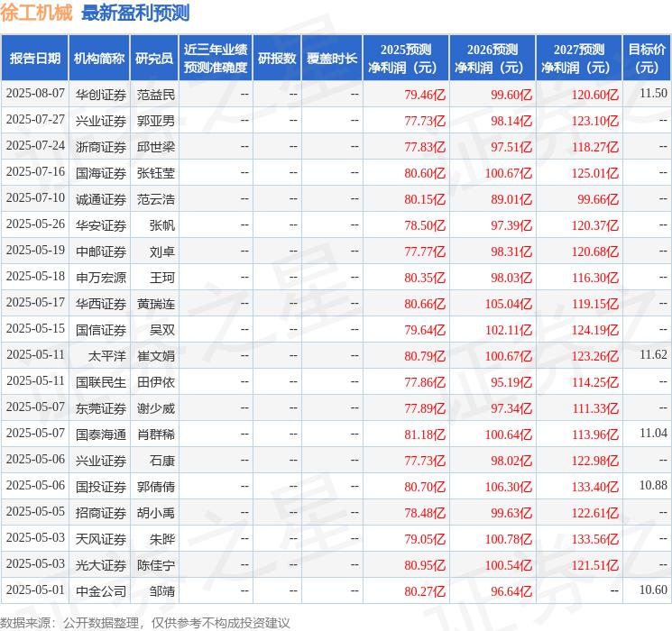Click the 研究员 column header
The image size is (672, 631).
pyautogui.click(x=154, y=58)
